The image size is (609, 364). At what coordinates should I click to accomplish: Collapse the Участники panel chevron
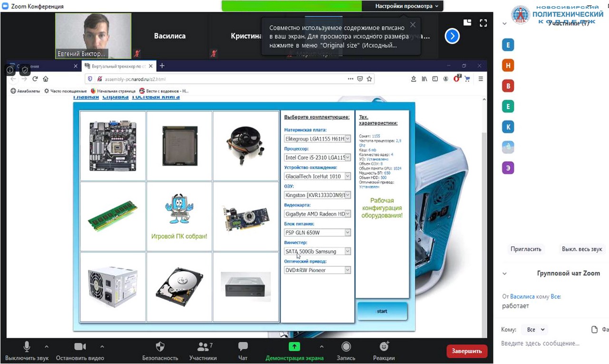click(x=505, y=23)
